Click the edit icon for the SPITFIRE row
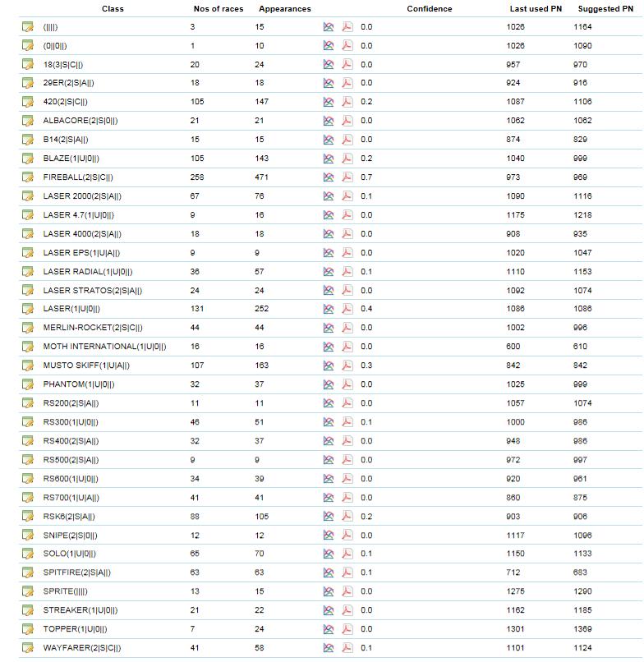The height and width of the screenshot is (662, 644). (x=28, y=572)
